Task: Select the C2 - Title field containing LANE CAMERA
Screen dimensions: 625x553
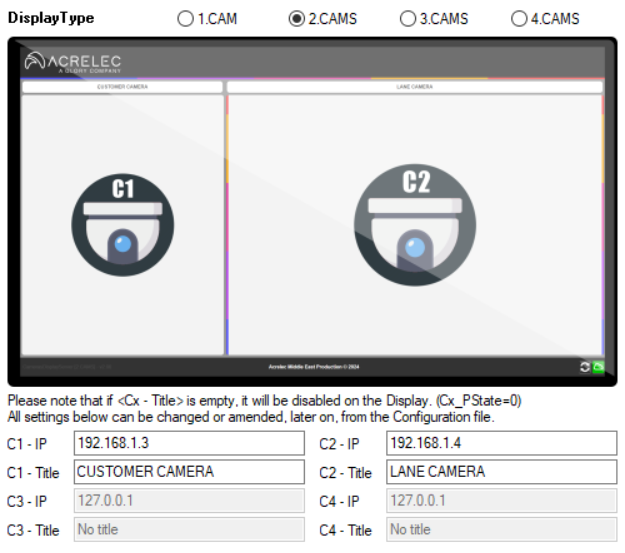Action: (x=501, y=472)
